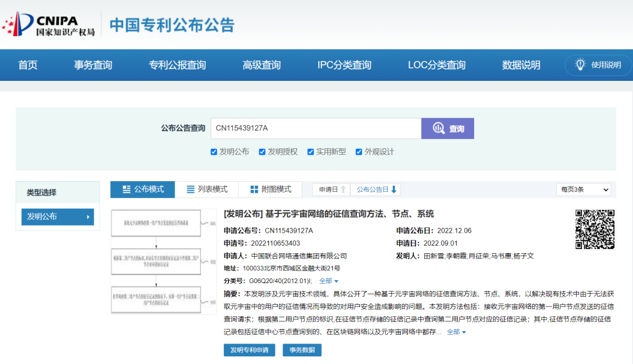Click the patent QR code image
Image resolution: width=633 pixels, height=364 pixels.
coord(594,229)
